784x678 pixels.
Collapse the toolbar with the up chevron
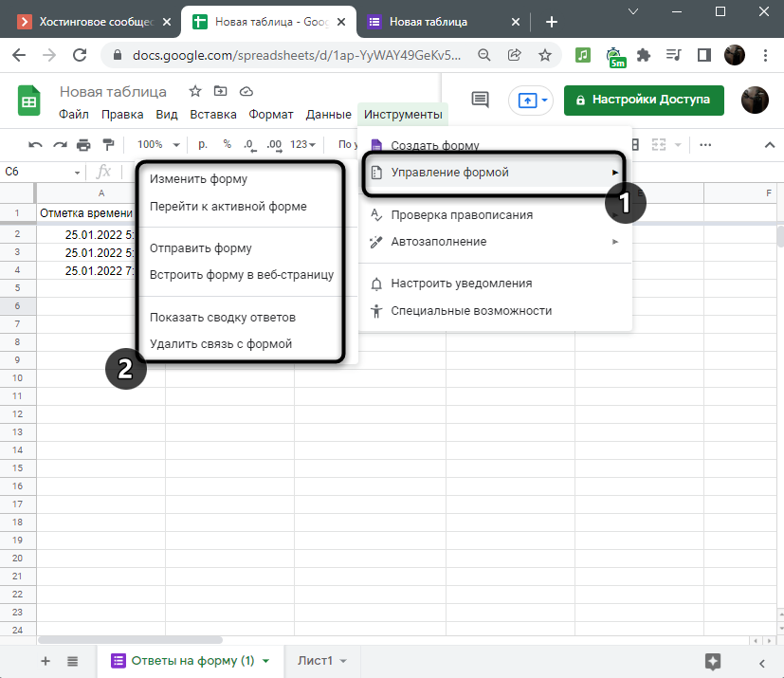[769, 145]
